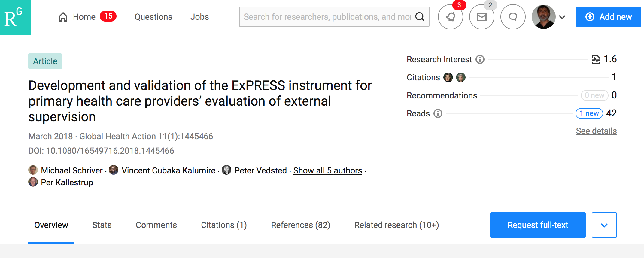Focus the researchers and publications search field
This screenshot has width=644, height=258.
click(x=327, y=17)
